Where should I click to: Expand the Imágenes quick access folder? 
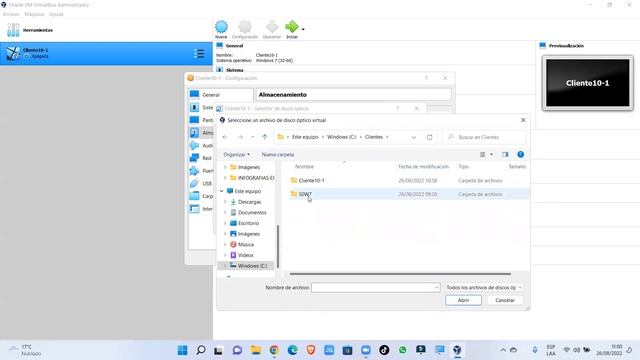[225, 167]
